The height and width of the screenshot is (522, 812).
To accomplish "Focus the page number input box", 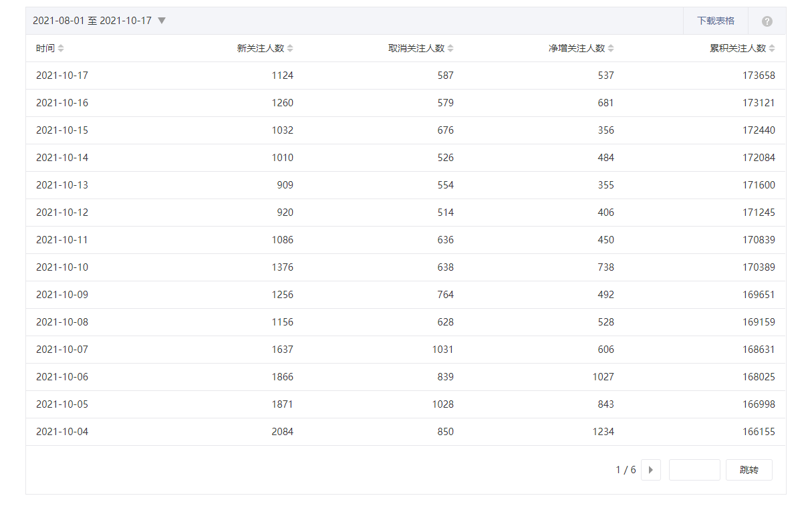I will (x=694, y=470).
